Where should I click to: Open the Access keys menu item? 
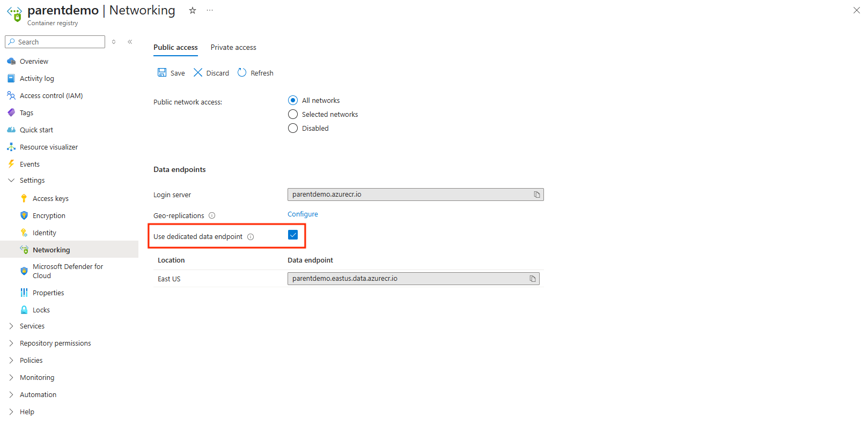(x=50, y=198)
